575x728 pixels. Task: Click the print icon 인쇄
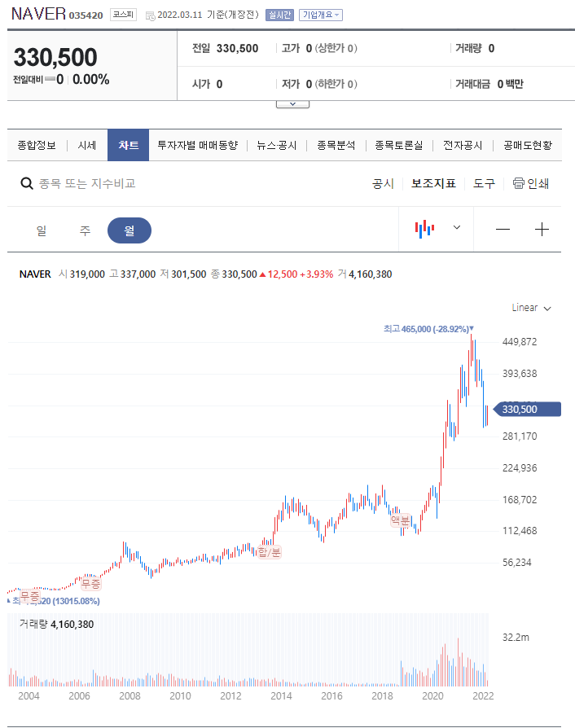point(531,183)
